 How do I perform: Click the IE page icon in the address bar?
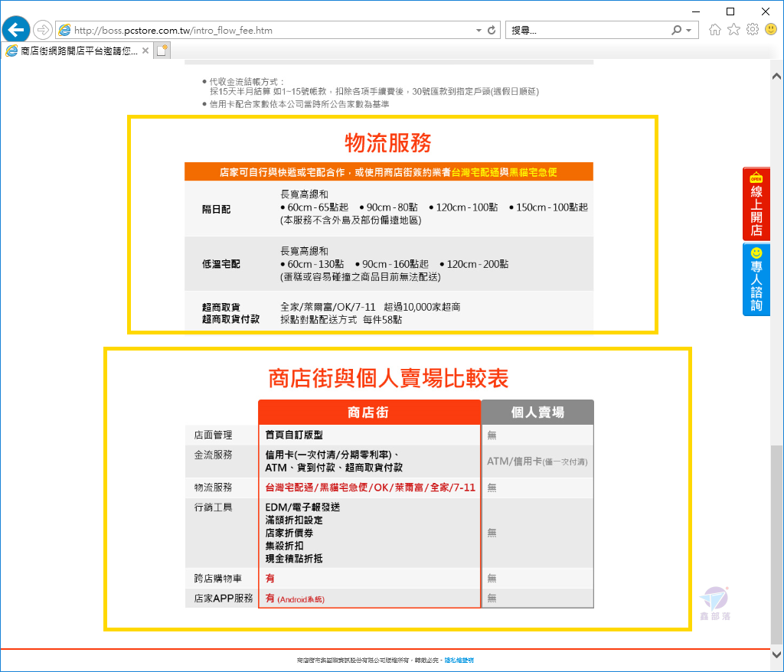[64, 31]
